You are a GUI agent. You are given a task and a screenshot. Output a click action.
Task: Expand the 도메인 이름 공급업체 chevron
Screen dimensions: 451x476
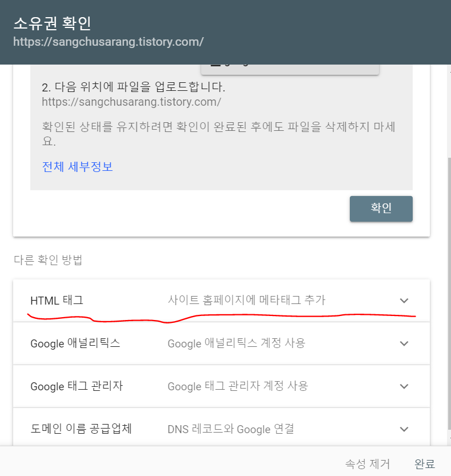(404, 429)
